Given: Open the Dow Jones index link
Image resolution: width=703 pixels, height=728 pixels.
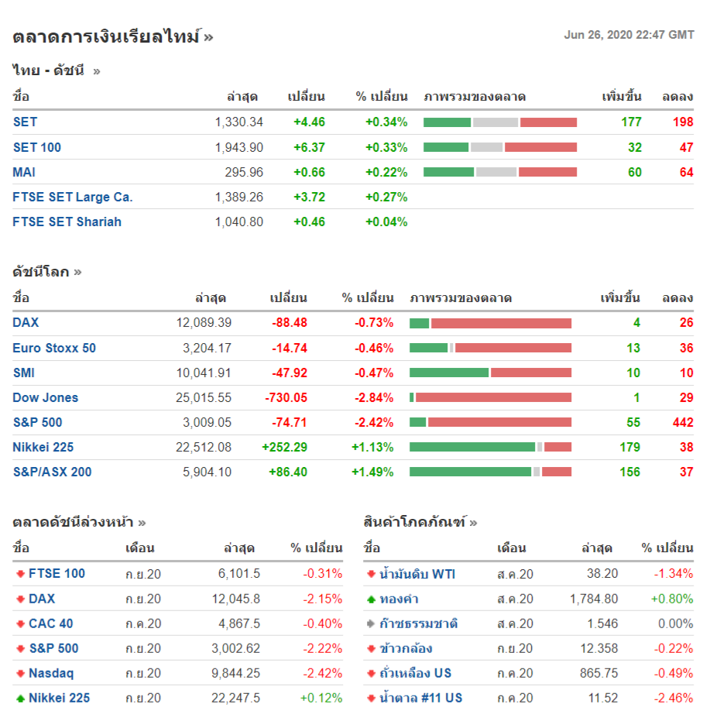Looking at the screenshot, I should (x=46, y=398).
